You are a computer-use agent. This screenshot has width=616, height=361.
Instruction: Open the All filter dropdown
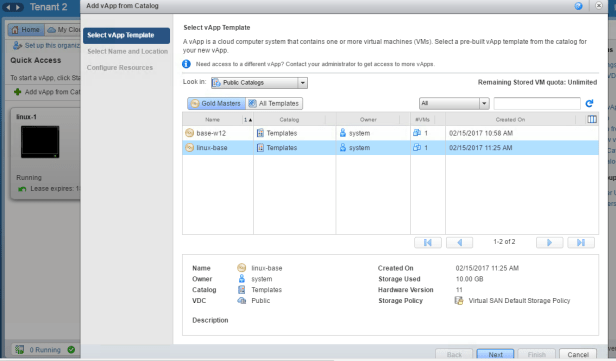454,103
